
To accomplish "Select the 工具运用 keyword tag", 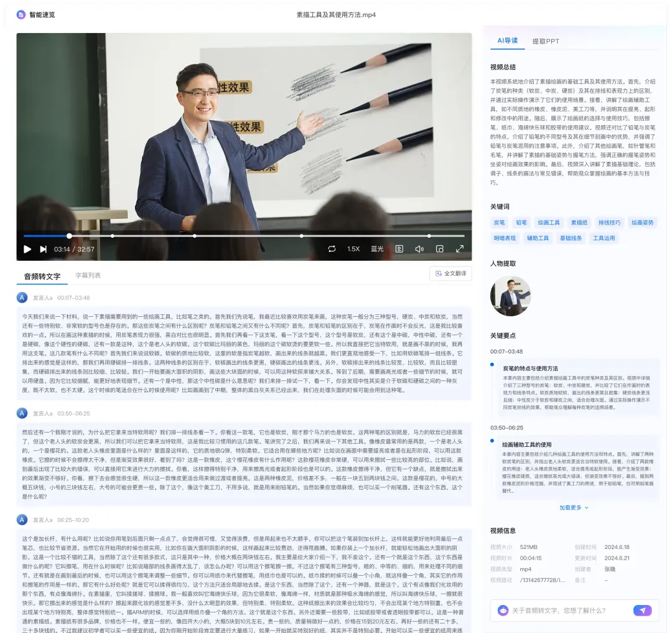I will [604, 238].
